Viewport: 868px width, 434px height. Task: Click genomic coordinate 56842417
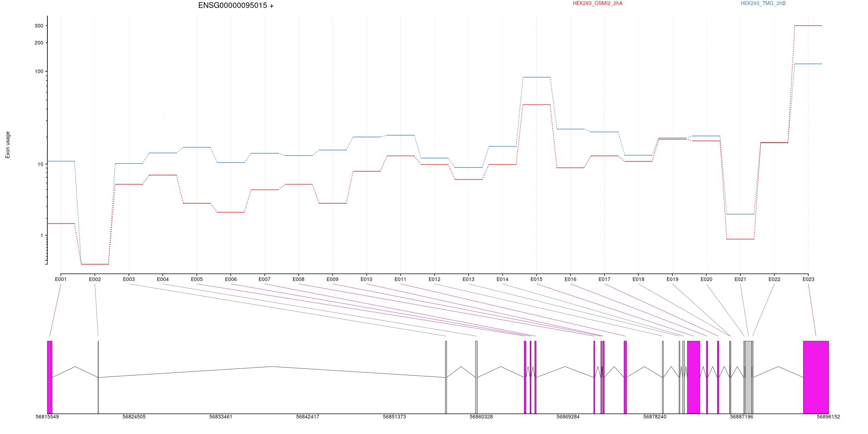pos(308,417)
